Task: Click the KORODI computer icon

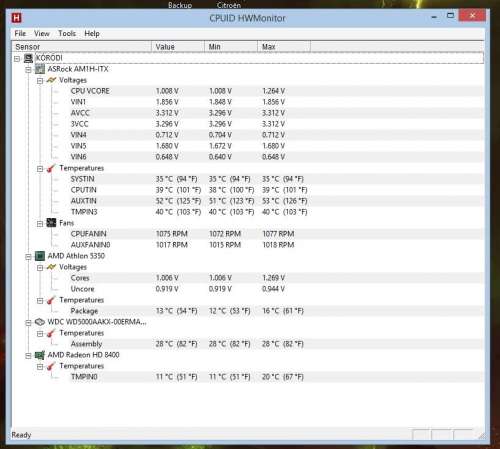Action: (28, 58)
